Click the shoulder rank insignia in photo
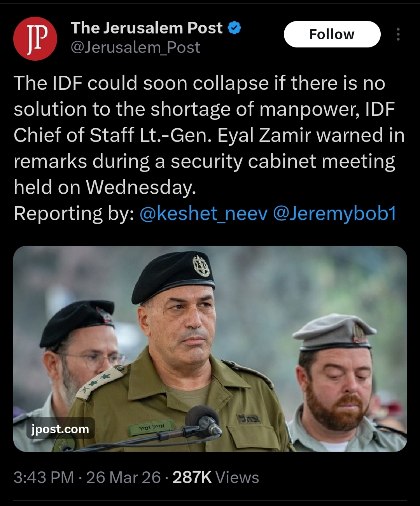This screenshot has width=420, height=506. tap(100, 382)
